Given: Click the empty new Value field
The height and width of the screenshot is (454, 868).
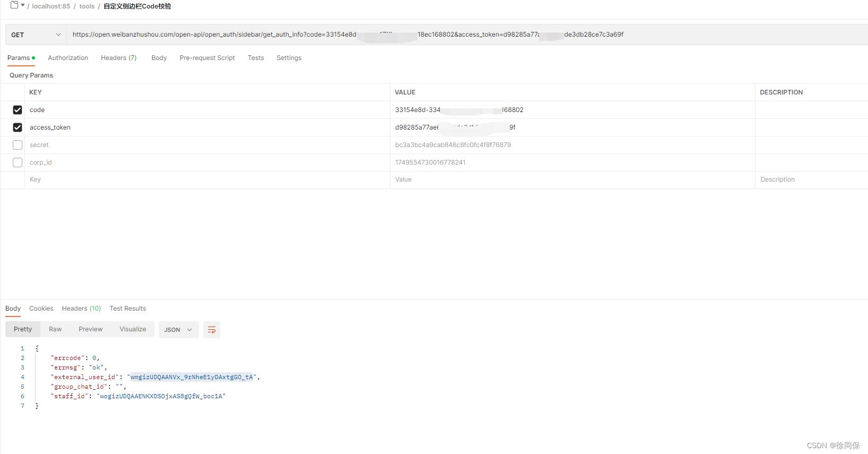Looking at the screenshot, I should pyautogui.click(x=572, y=179).
